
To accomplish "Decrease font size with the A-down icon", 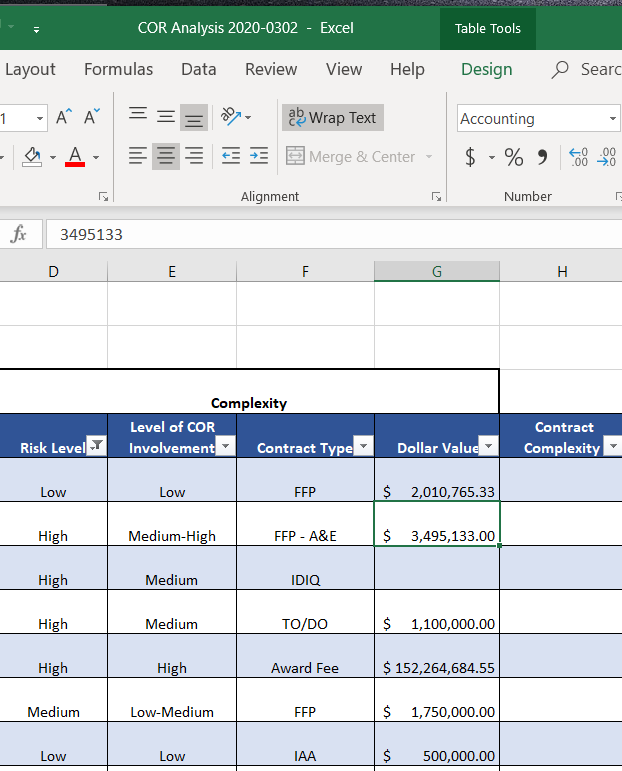I will point(92,117).
